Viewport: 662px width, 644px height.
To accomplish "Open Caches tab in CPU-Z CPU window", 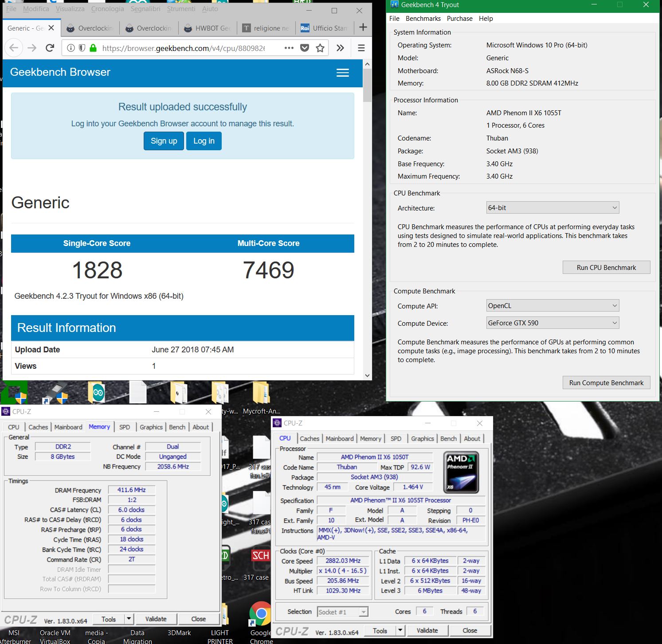I will pyautogui.click(x=309, y=438).
